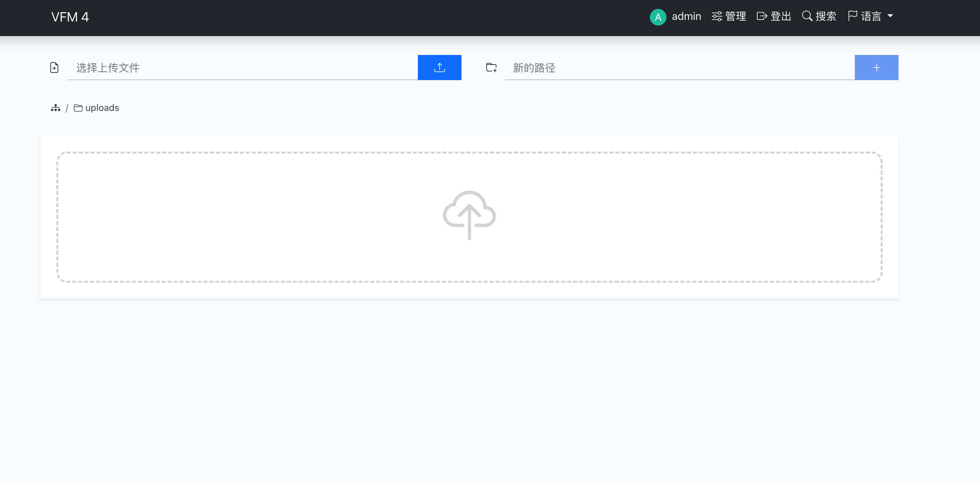Click the flag icon next to 语言
This screenshot has height=484, width=980.
pos(853,16)
